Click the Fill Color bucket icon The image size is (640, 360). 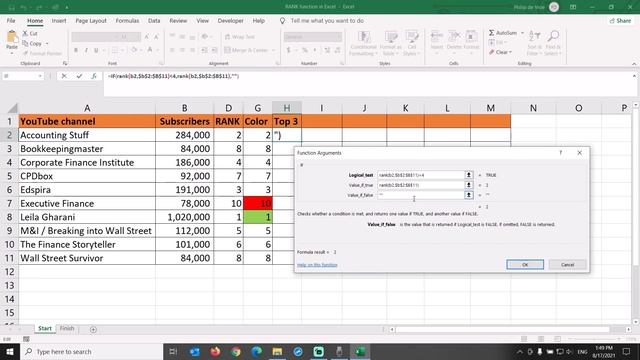[x=134, y=50]
